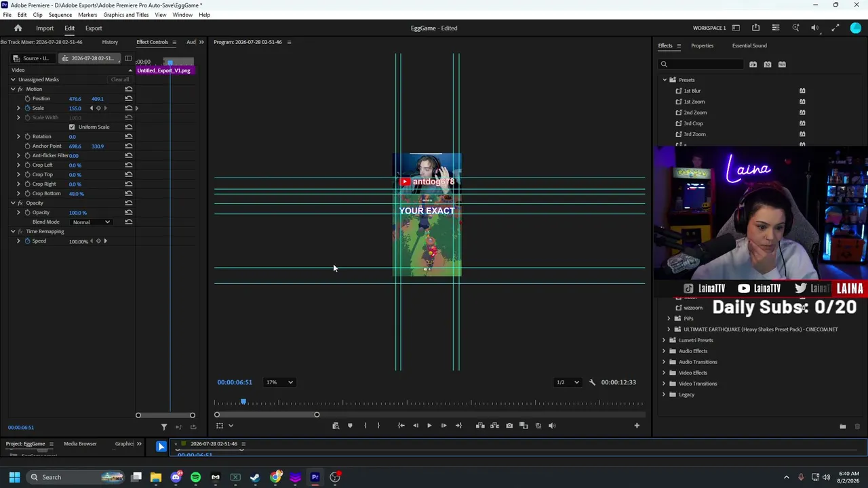Toggle the Uniform Scale checkbox
This screenshot has width=868, height=488.
click(72, 127)
